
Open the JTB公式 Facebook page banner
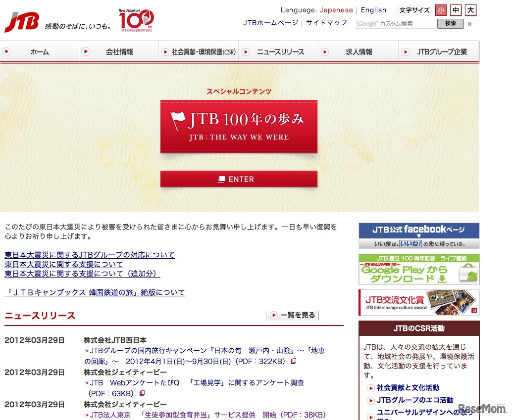click(418, 233)
